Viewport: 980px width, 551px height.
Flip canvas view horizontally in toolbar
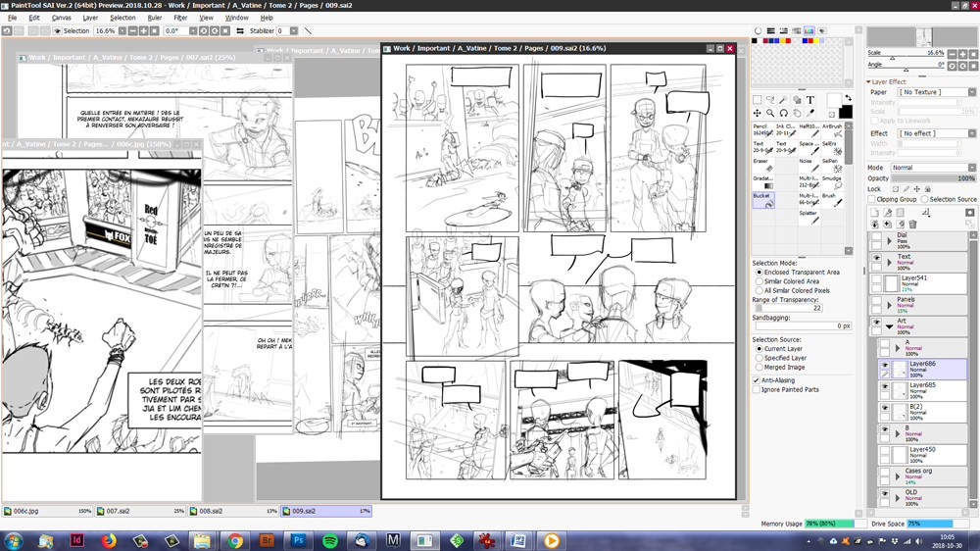click(x=240, y=30)
